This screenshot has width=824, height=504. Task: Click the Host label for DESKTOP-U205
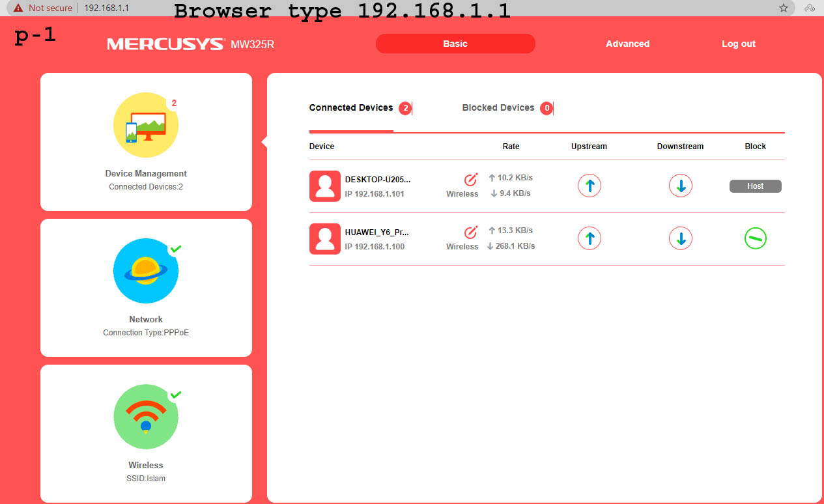[x=755, y=186]
